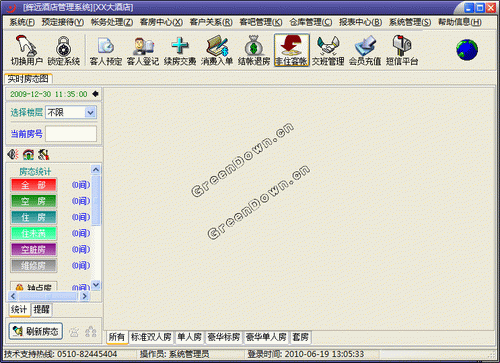Click the 技术支持热线 hotline number in status bar
Viewport: 500px width, 363px height.
[61, 354]
